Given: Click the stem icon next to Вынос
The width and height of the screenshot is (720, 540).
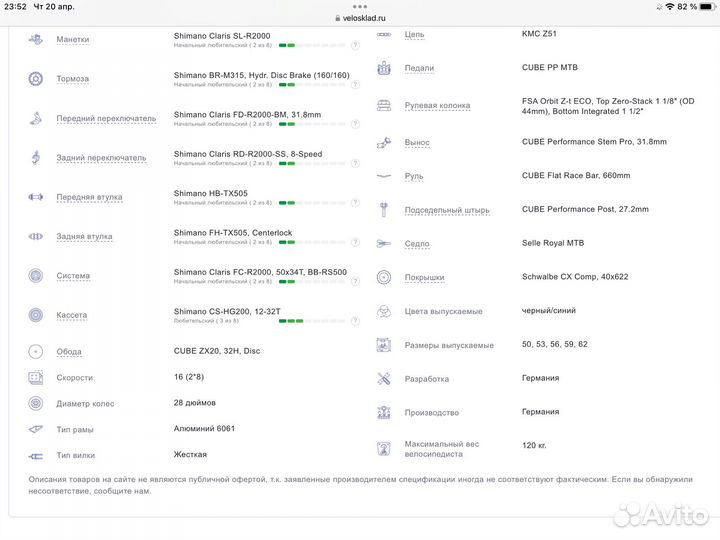Looking at the screenshot, I should click(384, 143).
